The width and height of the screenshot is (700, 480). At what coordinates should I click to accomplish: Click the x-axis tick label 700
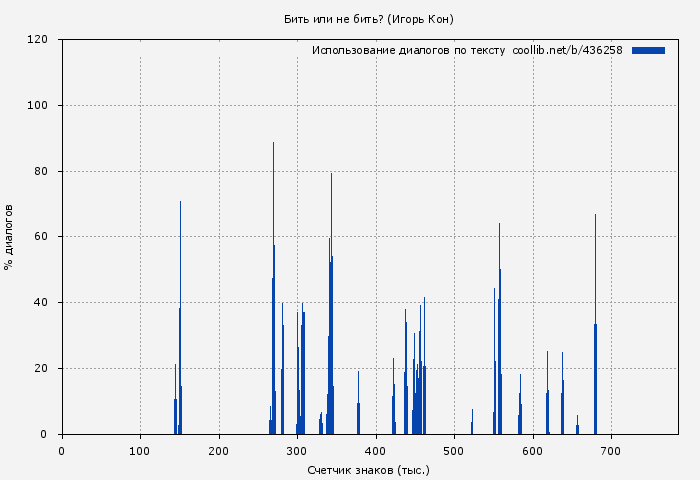(x=611, y=452)
